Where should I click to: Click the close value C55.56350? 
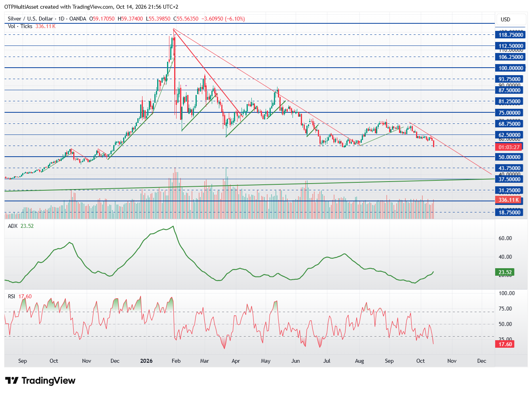[186, 19]
